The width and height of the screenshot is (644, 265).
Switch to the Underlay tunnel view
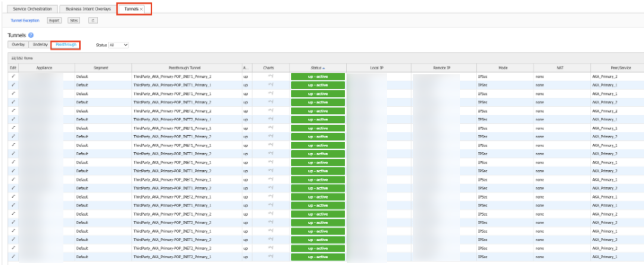pyautogui.click(x=40, y=44)
